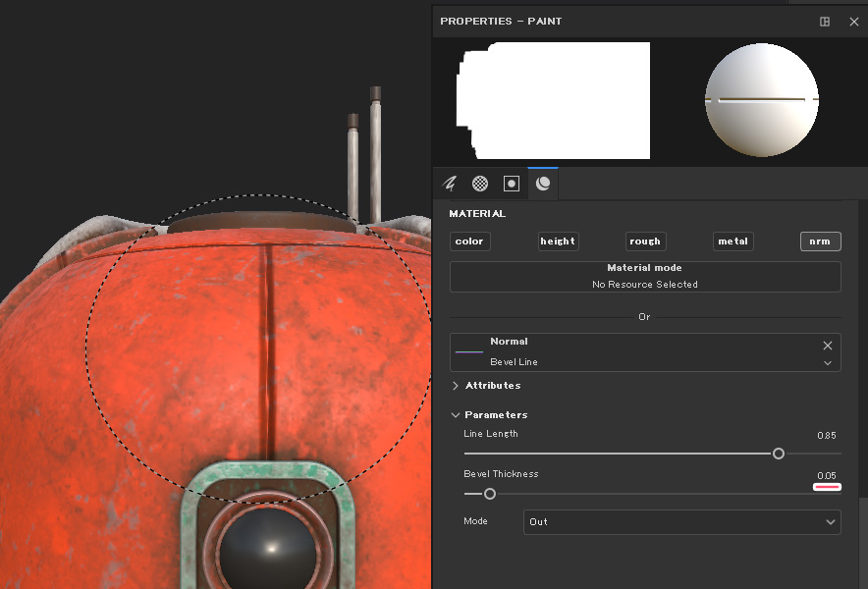Enable the rough channel
This screenshot has height=589, width=868.
[x=645, y=241]
